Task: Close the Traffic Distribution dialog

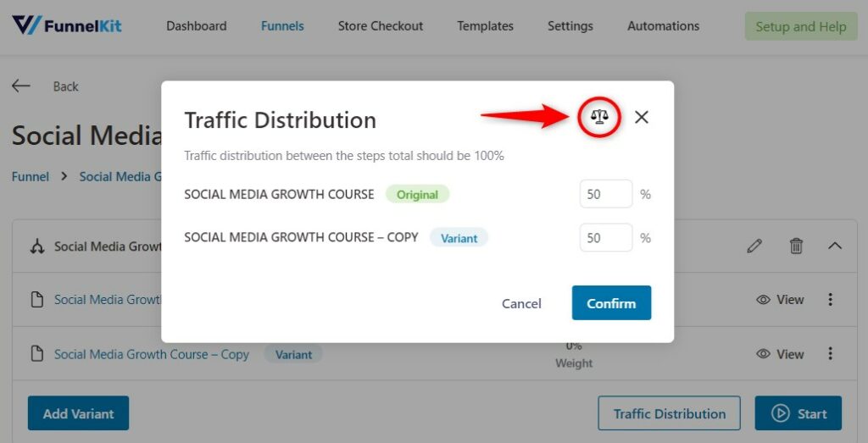Action: 642,117
